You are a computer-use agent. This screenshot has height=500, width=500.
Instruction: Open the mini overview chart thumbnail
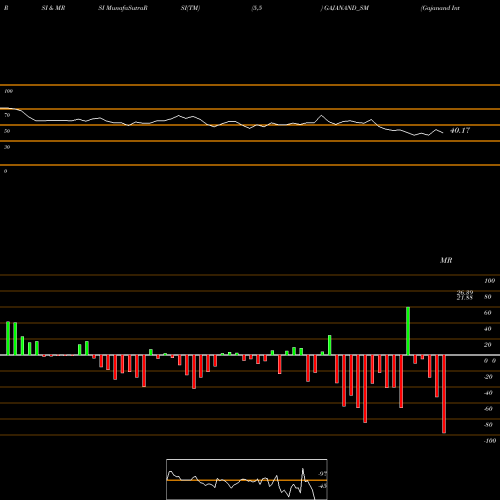point(247,479)
